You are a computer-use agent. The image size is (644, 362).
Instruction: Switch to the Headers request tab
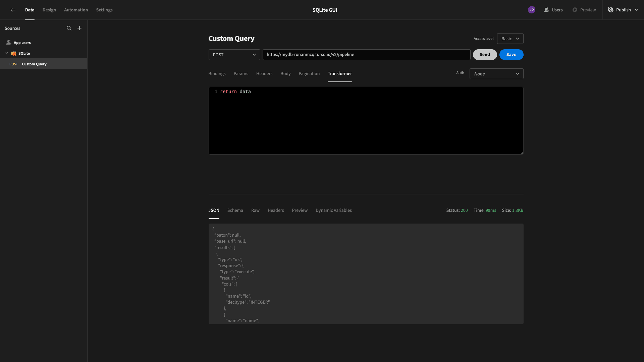pyautogui.click(x=264, y=74)
